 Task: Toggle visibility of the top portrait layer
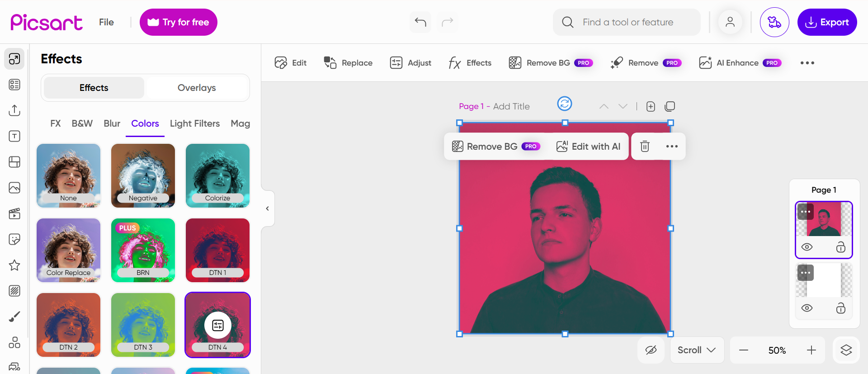coord(807,247)
